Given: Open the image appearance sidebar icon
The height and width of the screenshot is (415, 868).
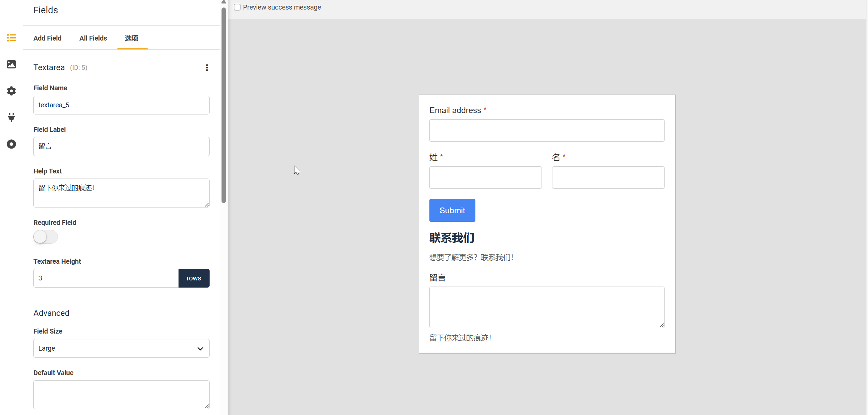Looking at the screenshot, I should point(11,64).
